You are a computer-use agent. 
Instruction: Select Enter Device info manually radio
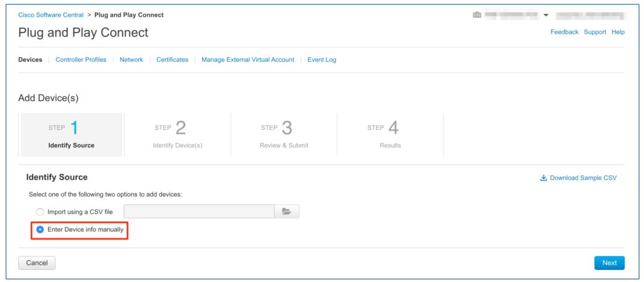pos(40,229)
